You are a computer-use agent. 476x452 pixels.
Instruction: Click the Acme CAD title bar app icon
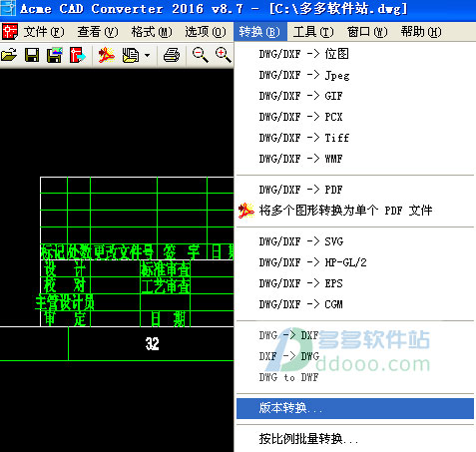[8, 8]
